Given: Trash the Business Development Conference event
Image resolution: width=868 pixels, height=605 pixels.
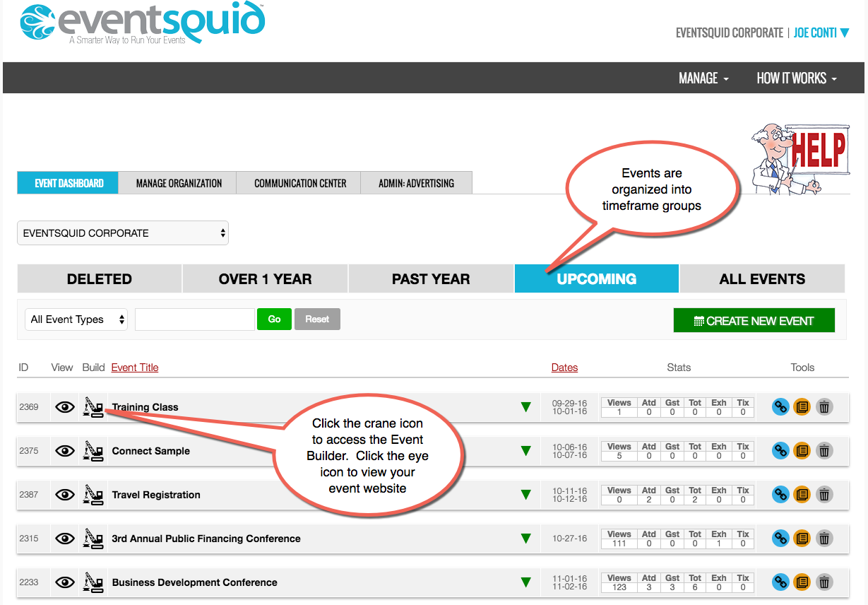Looking at the screenshot, I should pos(824,582).
